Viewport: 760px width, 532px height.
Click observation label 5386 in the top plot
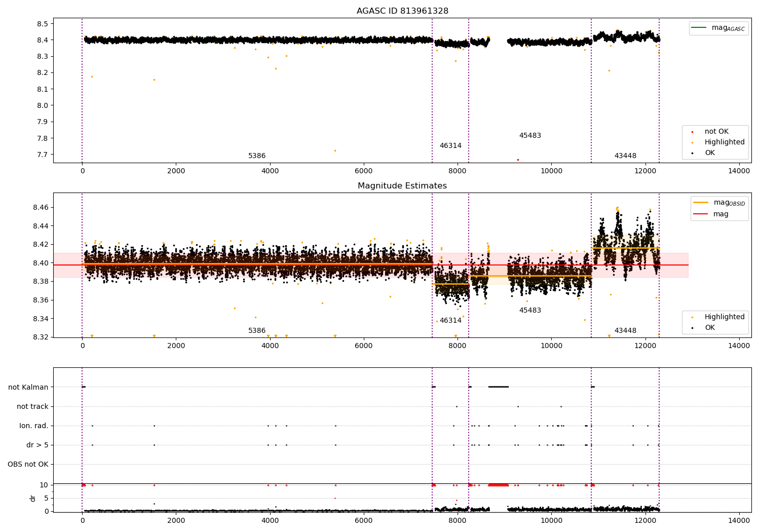coord(257,156)
